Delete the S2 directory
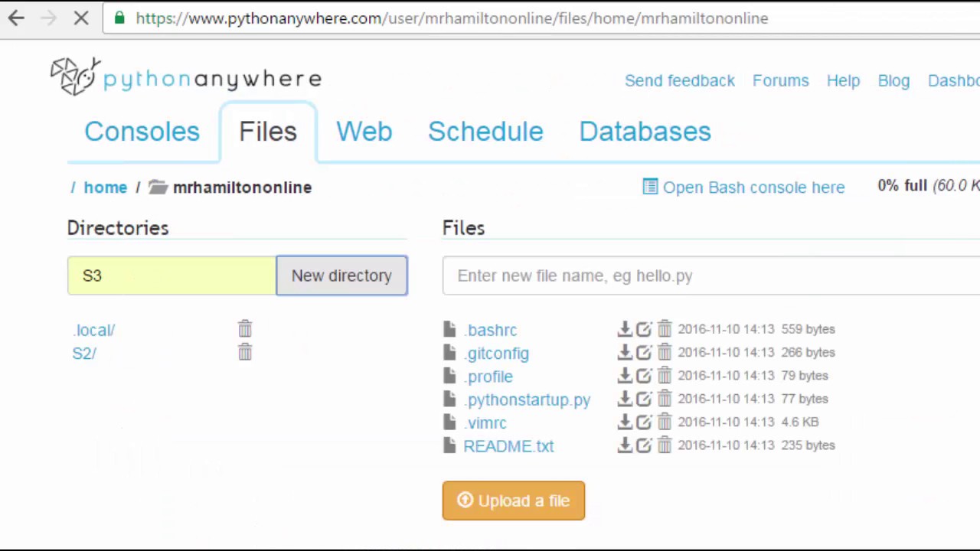980x551 pixels. click(245, 352)
